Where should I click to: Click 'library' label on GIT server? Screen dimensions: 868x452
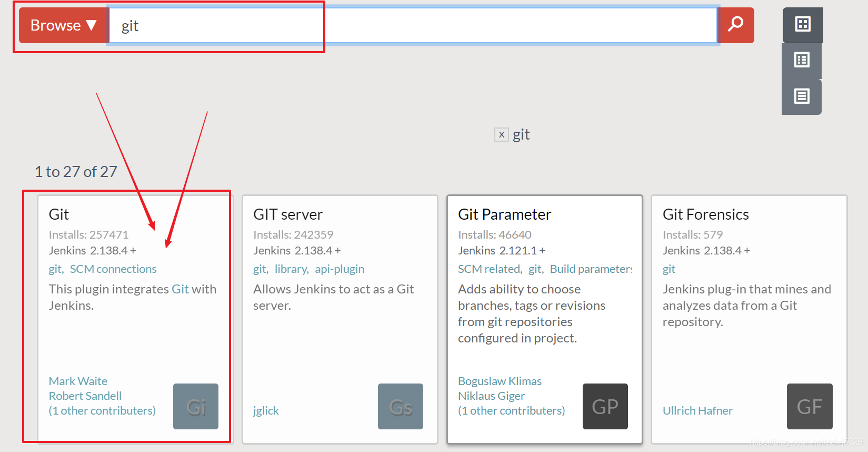coord(292,269)
